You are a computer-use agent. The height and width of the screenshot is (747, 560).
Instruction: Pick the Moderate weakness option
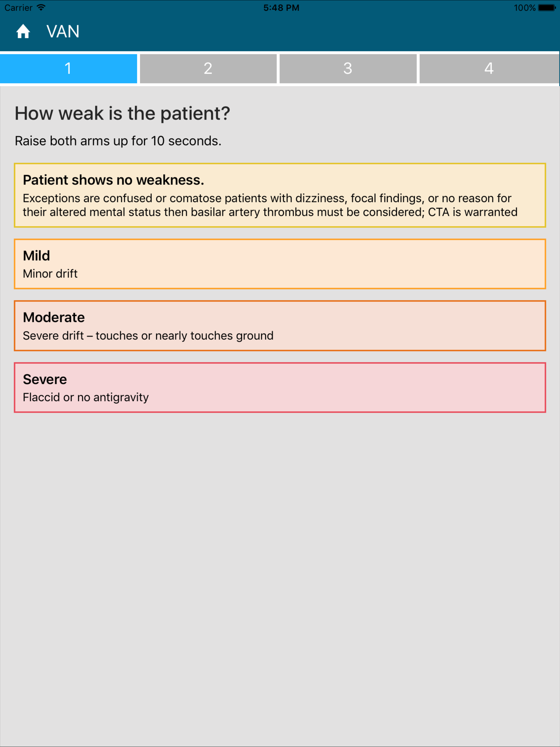click(x=280, y=326)
